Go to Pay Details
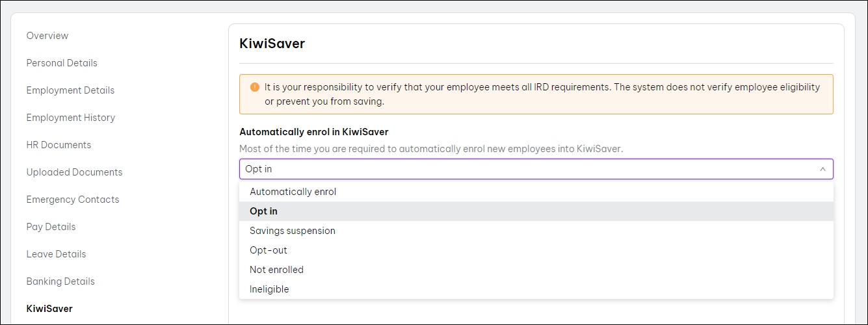The width and height of the screenshot is (868, 325). tap(51, 227)
